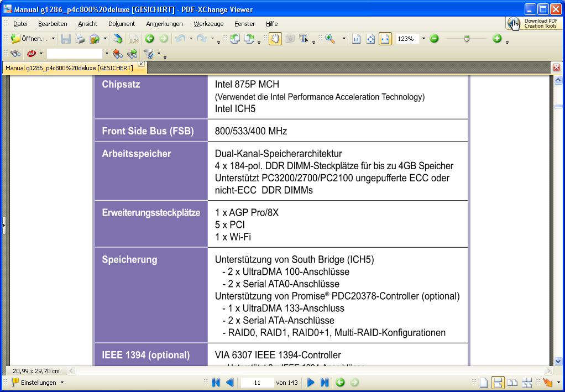Viewport: 565px width, 392px height.
Task: Click red close-all-tabs X at right of tab bar
Action: [556, 67]
